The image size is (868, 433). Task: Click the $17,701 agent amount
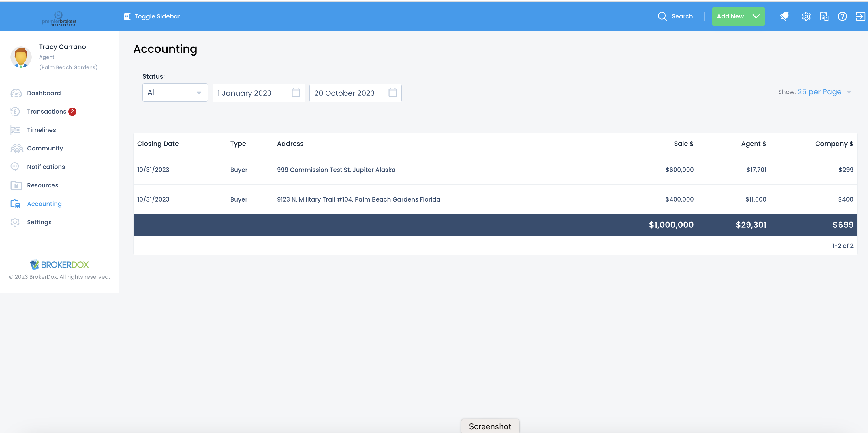click(756, 170)
